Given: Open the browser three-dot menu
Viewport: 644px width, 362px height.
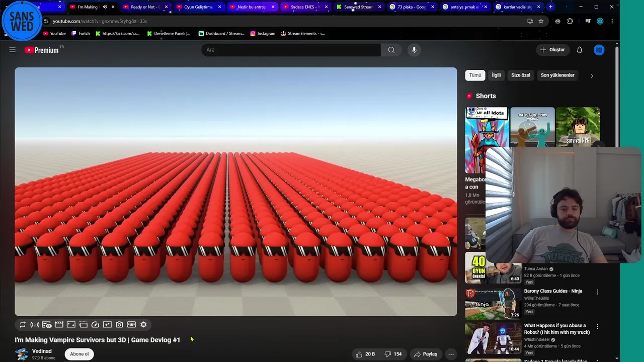Looking at the screenshot, I should [x=612, y=21].
